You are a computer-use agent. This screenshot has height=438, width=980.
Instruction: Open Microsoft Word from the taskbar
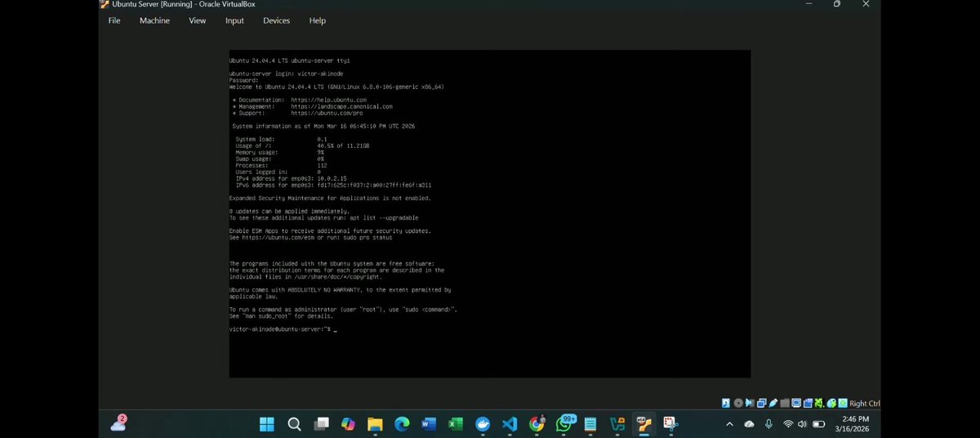click(x=429, y=424)
